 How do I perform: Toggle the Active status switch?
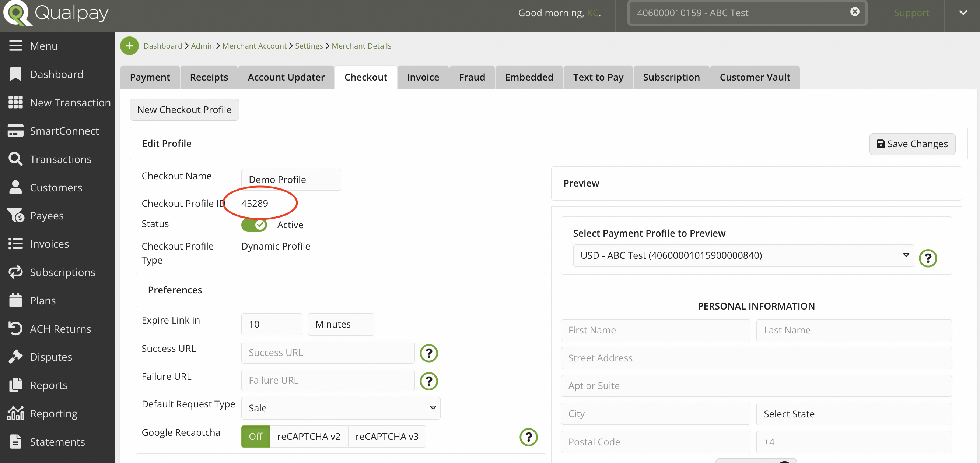click(254, 225)
